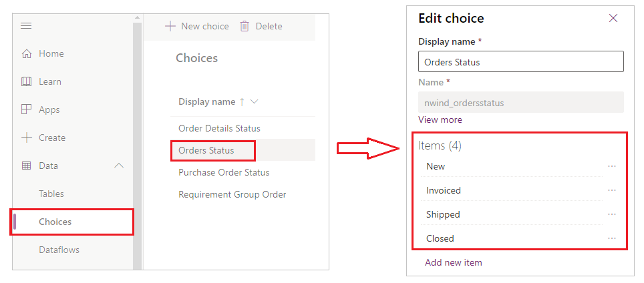This screenshot has height=283, width=644.
Task: Click the Data table icon
Action: coord(27,166)
